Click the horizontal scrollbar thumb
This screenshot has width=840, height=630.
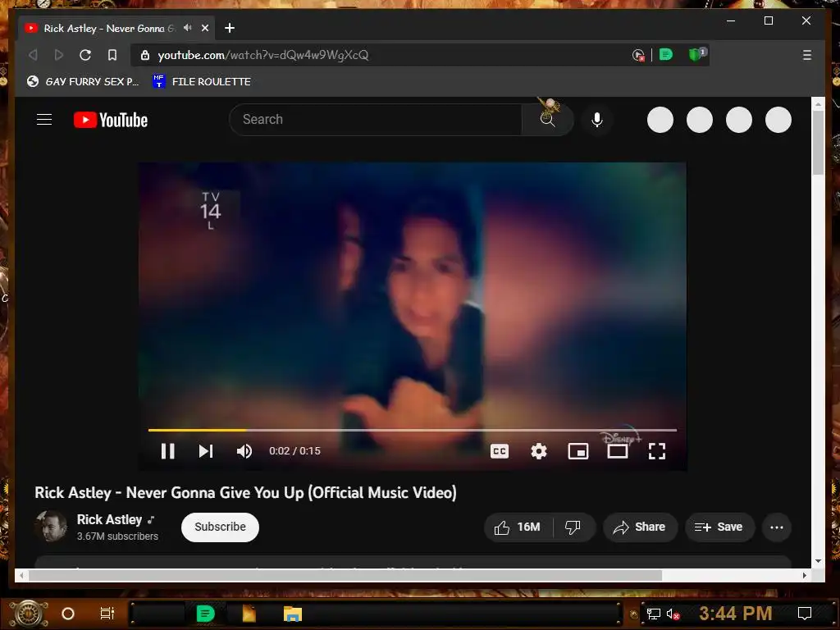coord(345,575)
